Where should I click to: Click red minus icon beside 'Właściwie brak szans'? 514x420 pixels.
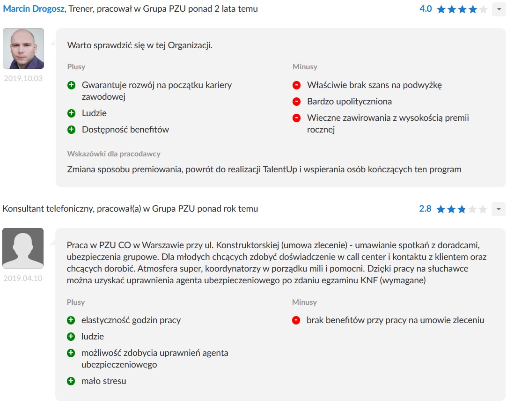(296, 85)
